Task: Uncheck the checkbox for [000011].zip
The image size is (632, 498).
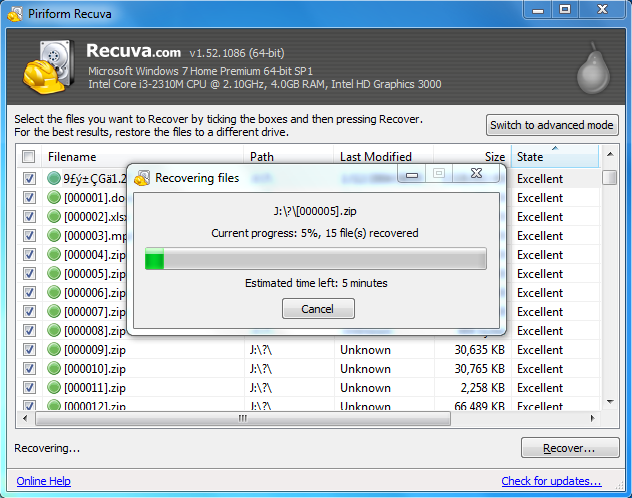Action: [x=29, y=388]
